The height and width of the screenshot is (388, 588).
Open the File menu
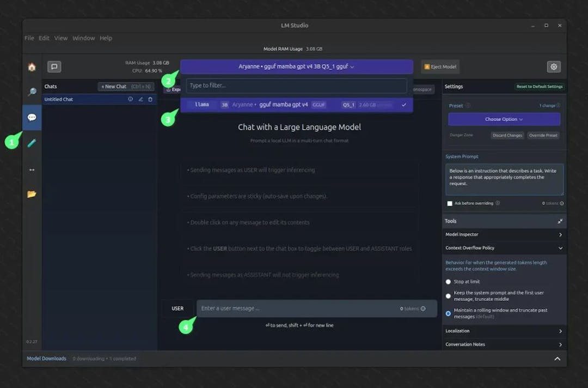29,38
